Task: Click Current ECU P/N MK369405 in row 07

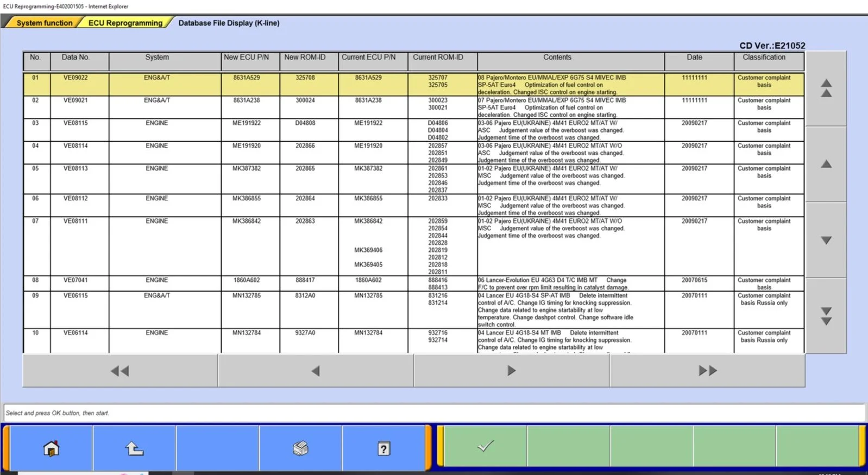Action: coord(368,265)
